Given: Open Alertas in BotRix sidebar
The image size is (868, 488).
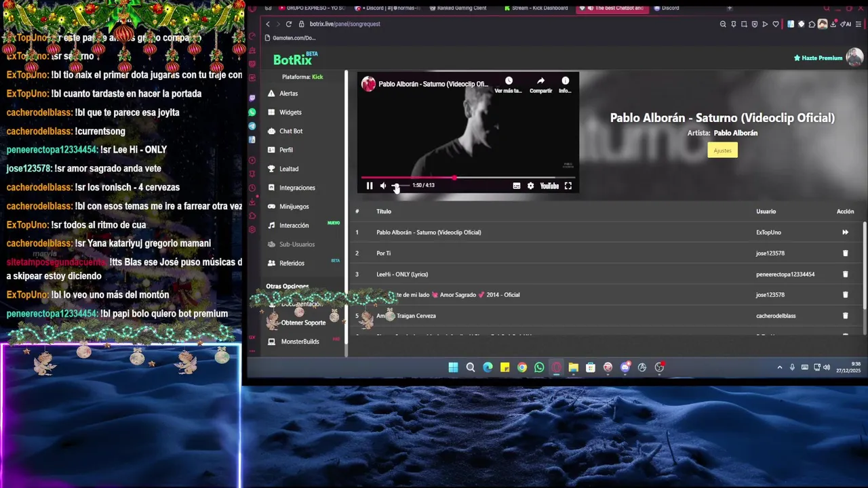Looking at the screenshot, I should tap(288, 94).
